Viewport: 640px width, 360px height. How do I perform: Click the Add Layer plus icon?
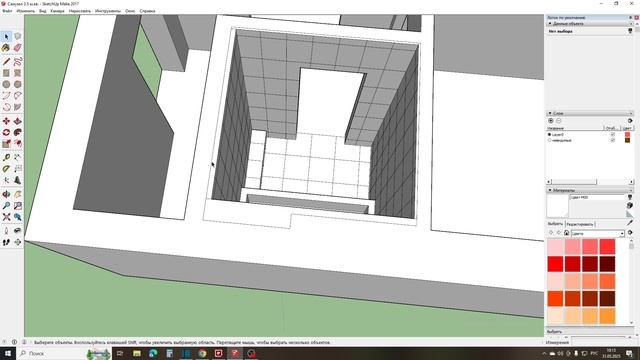click(x=551, y=121)
